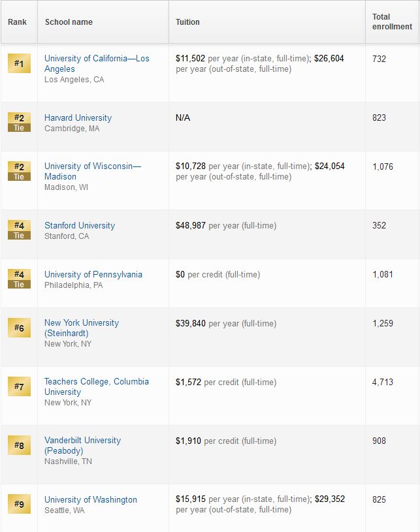Click Harvard's #2 Tie rank badge
The image size is (420, 532).
(x=20, y=122)
